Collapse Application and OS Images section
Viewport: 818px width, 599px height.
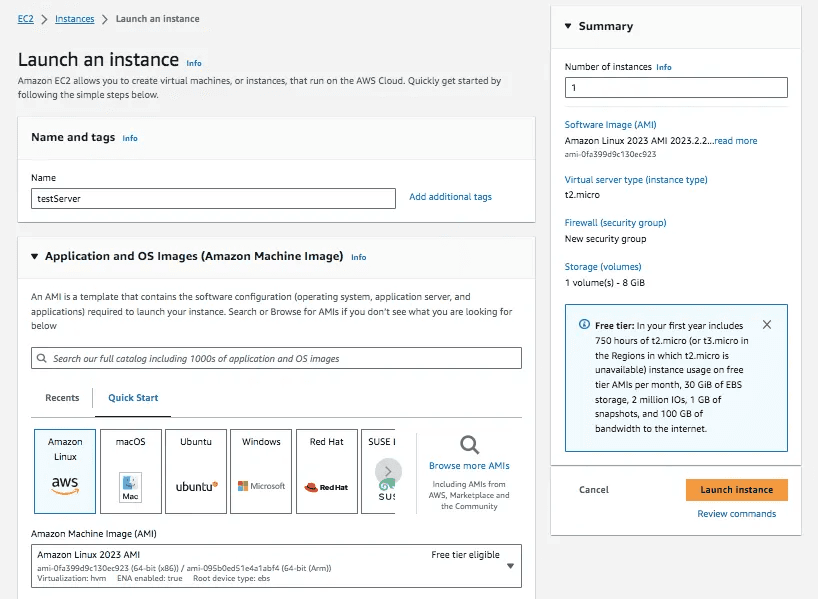[34, 256]
